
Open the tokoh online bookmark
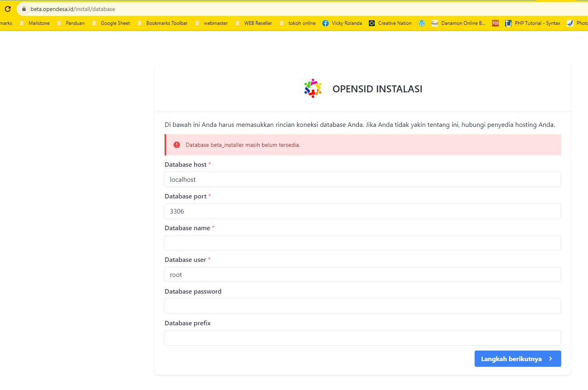coord(302,23)
